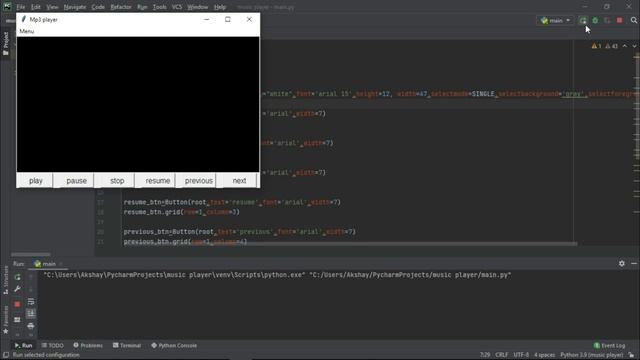
Task: Open the Navigate menu
Action: coord(75,7)
